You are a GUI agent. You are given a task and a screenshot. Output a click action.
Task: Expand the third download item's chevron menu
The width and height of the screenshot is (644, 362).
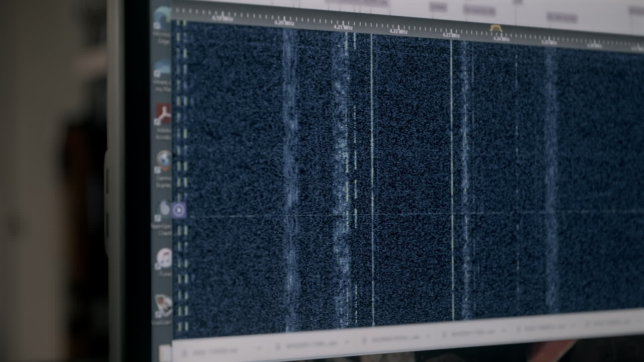pyautogui.click(x=428, y=335)
